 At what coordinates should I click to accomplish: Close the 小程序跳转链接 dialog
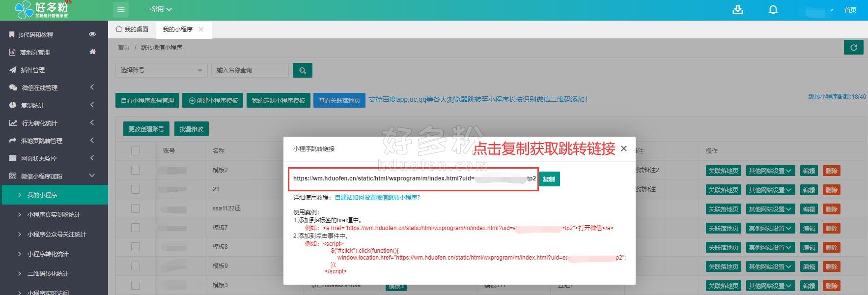tap(624, 148)
